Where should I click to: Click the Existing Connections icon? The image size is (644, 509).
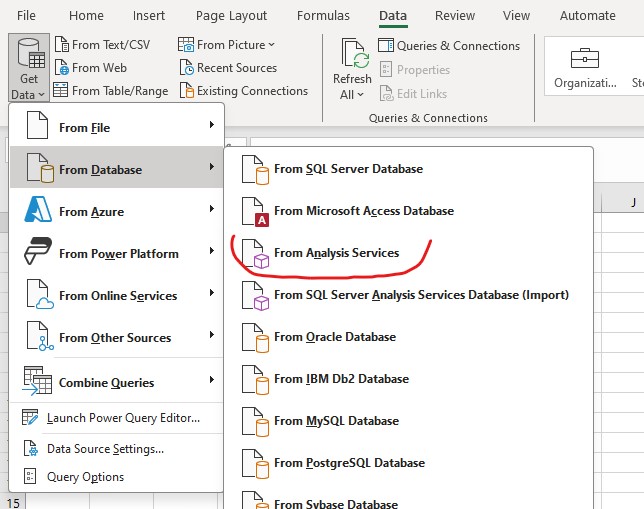tap(186, 90)
